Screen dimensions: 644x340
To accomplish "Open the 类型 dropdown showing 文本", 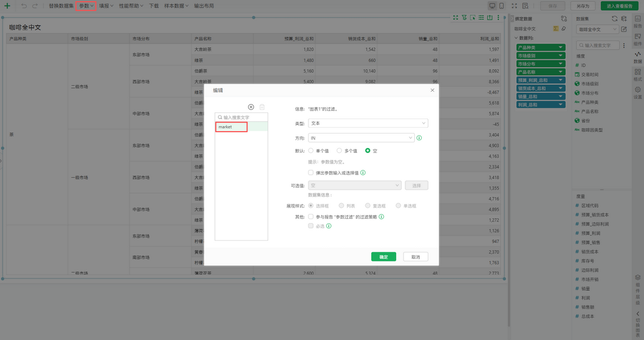I will click(x=368, y=124).
